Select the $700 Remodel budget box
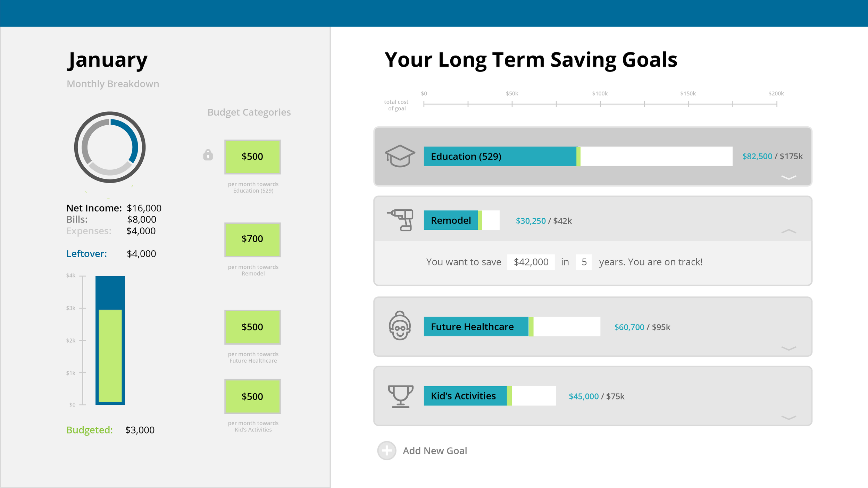 pyautogui.click(x=252, y=239)
